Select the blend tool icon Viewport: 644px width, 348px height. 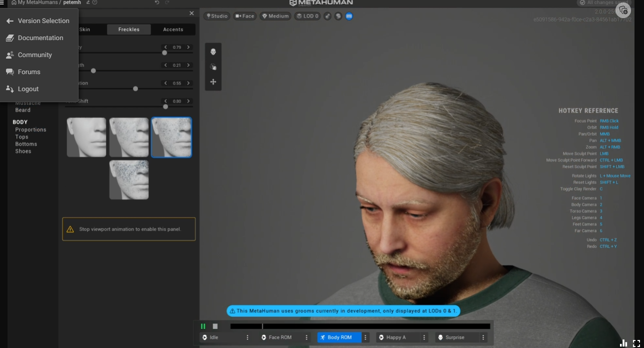click(213, 67)
